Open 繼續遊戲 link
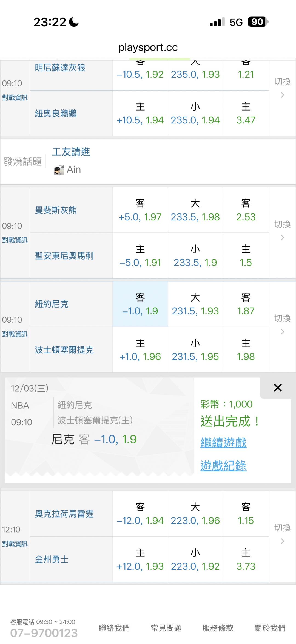 tap(223, 443)
